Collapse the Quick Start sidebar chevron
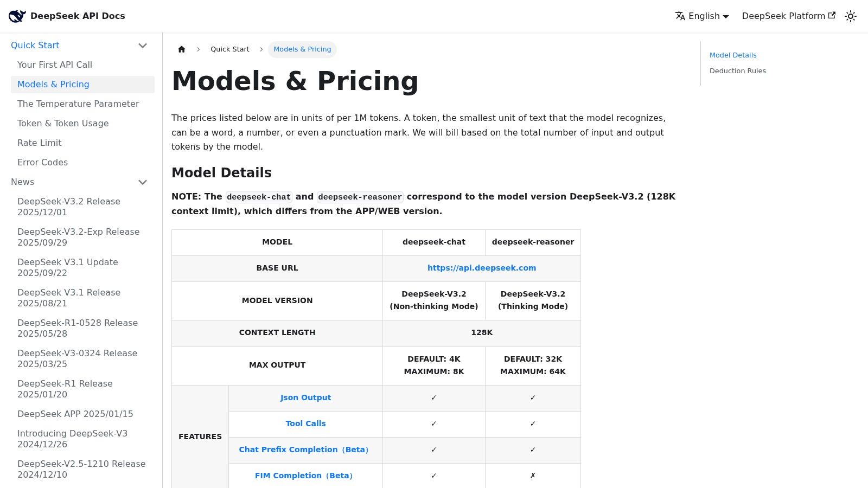Image resolution: width=868 pixels, height=488 pixels. tap(143, 46)
